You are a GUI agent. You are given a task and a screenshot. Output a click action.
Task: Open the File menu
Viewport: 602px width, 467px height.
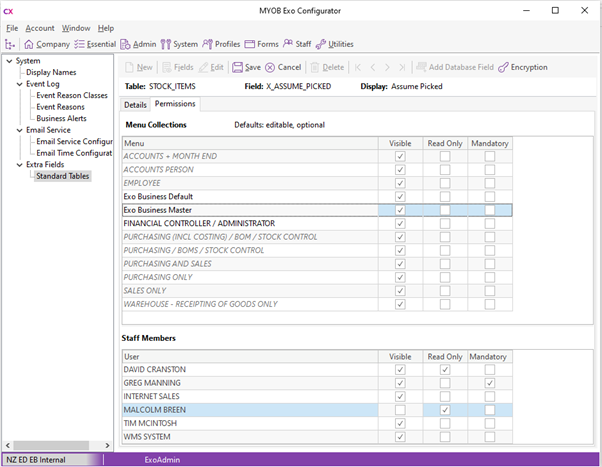click(x=12, y=28)
